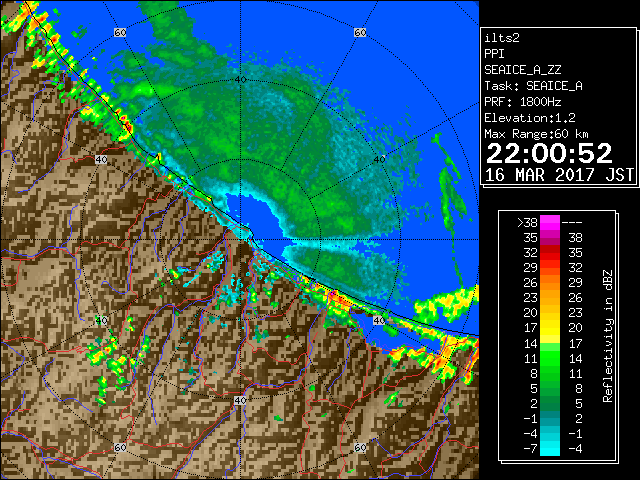Click the 'Max Range:60 km' line
The image size is (640, 480).
(x=536, y=134)
